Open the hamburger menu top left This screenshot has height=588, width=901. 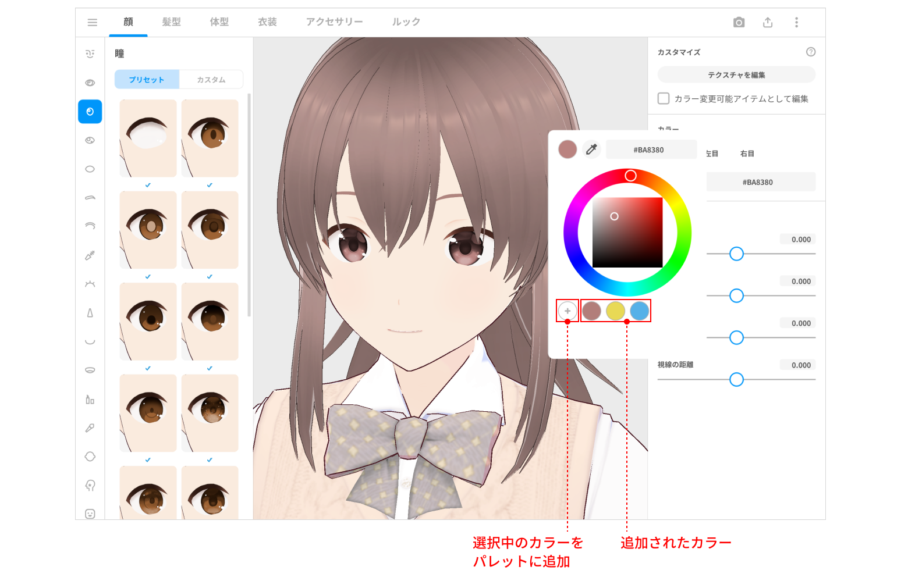click(92, 22)
